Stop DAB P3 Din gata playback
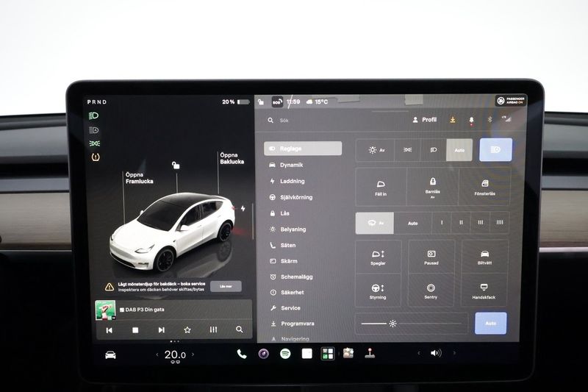This screenshot has width=588, height=392. point(135,330)
